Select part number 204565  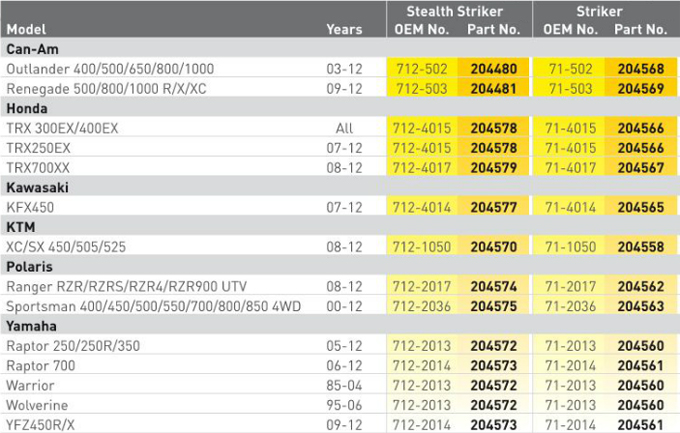[641, 207]
